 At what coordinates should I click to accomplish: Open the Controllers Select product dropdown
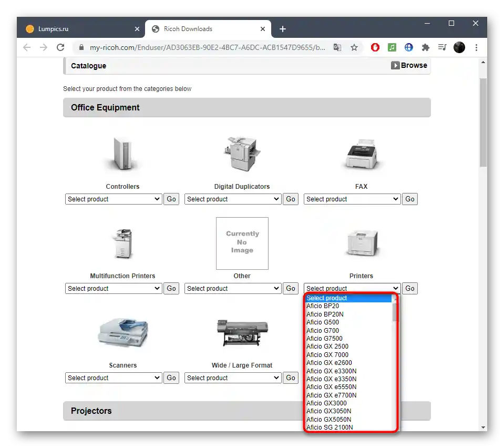114,199
